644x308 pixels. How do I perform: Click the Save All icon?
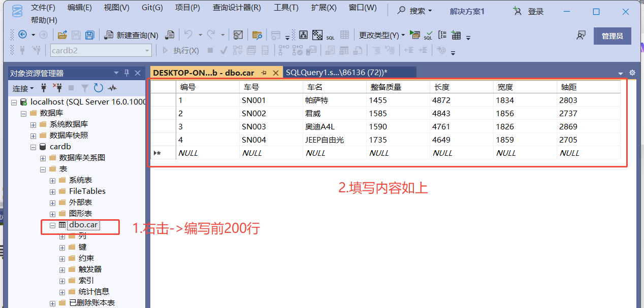(89, 35)
